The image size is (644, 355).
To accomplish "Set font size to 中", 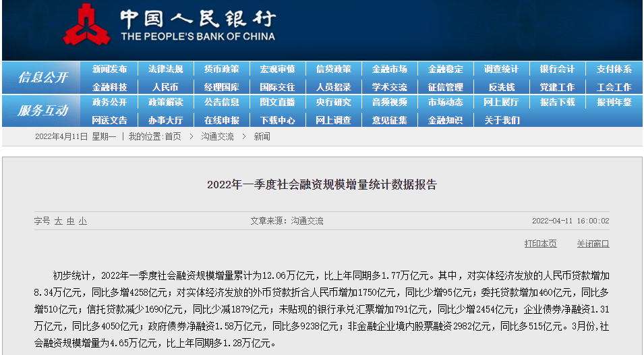I will 71,221.
